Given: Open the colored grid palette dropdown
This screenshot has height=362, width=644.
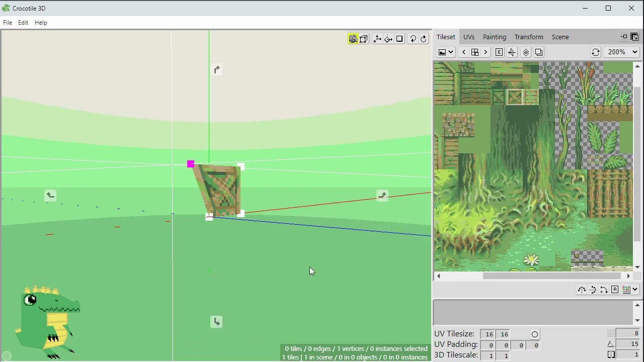Looking at the screenshot, I should tap(630, 290).
